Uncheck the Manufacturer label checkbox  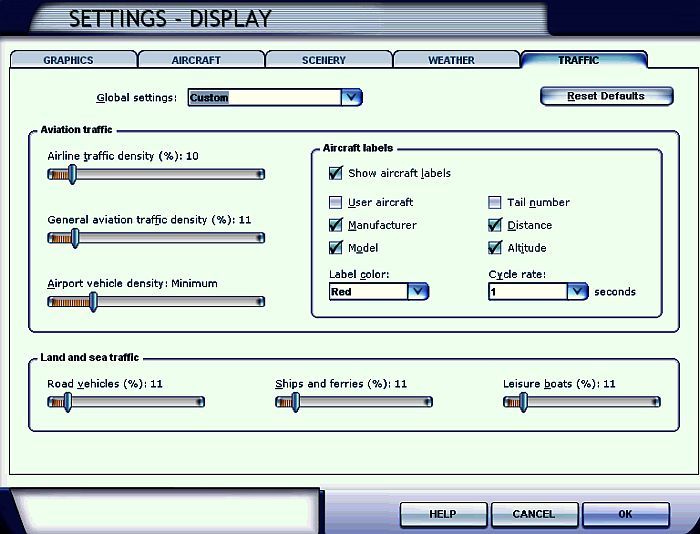tap(336, 225)
